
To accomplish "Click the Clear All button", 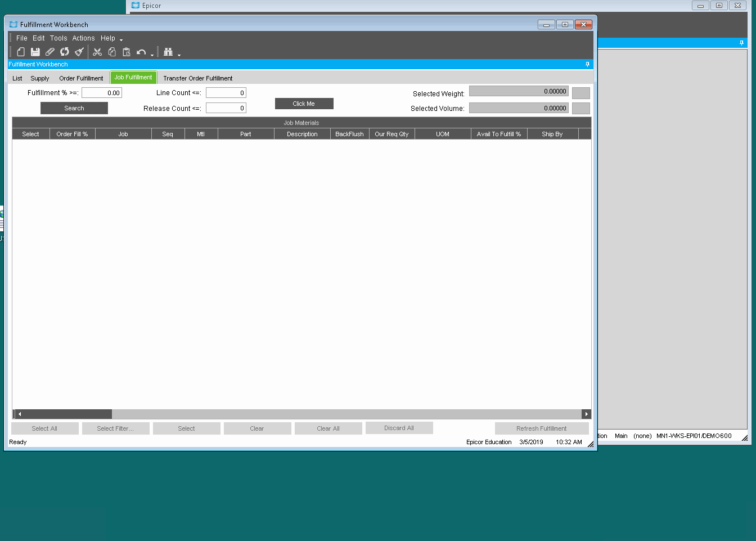I will click(328, 428).
